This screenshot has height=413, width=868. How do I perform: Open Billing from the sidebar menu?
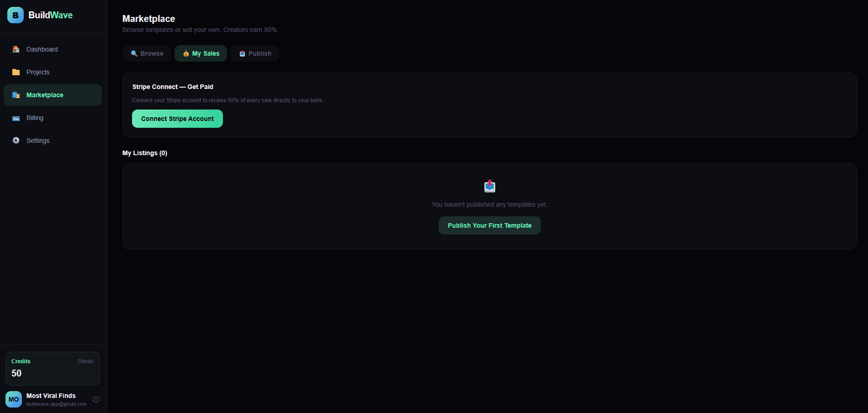pyautogui.click(x=35, y=118)
